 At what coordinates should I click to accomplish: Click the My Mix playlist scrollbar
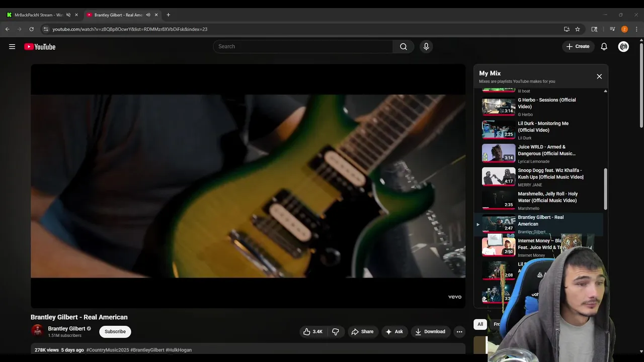[x=605, y=190]
